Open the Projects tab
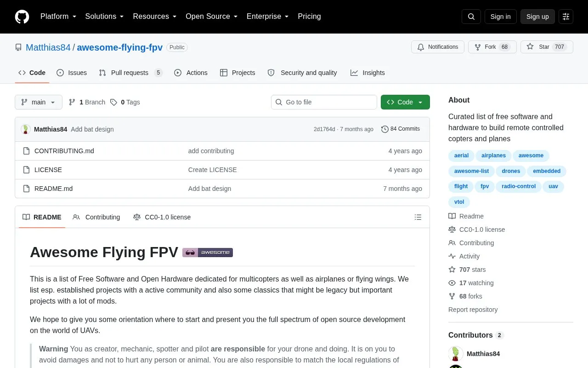This screenshot has width=588, height=368. tap(237, 73)
